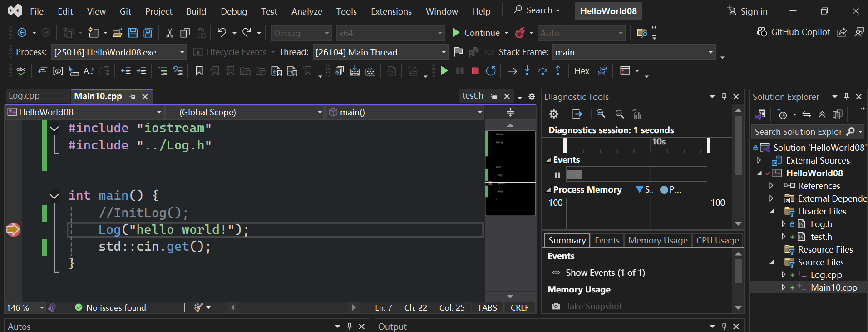The width and height of the screenshot is (868, 332).
Task: Toggle Hex display button
Action: click(x=582, y=71)
